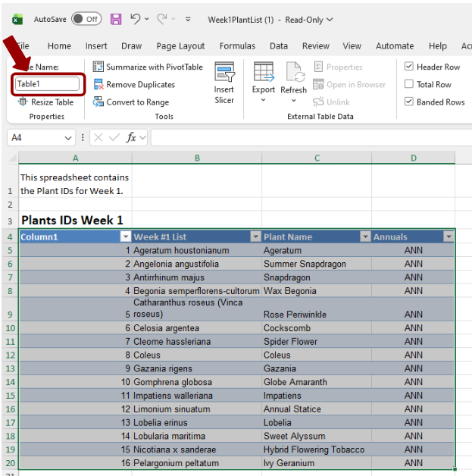The height and width of the screenshot is (476, 472).
Task: Go to the Formulas tab
Action: point(238,45)
